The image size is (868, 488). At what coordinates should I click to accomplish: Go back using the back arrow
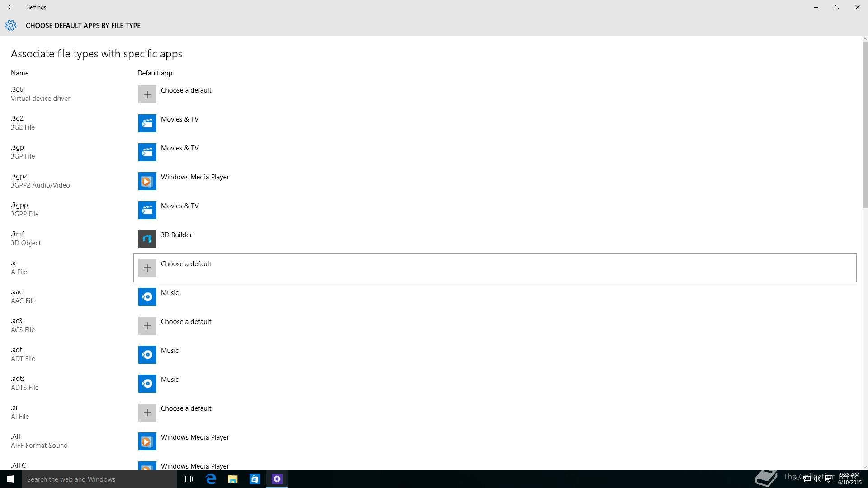tap(11, 7)
